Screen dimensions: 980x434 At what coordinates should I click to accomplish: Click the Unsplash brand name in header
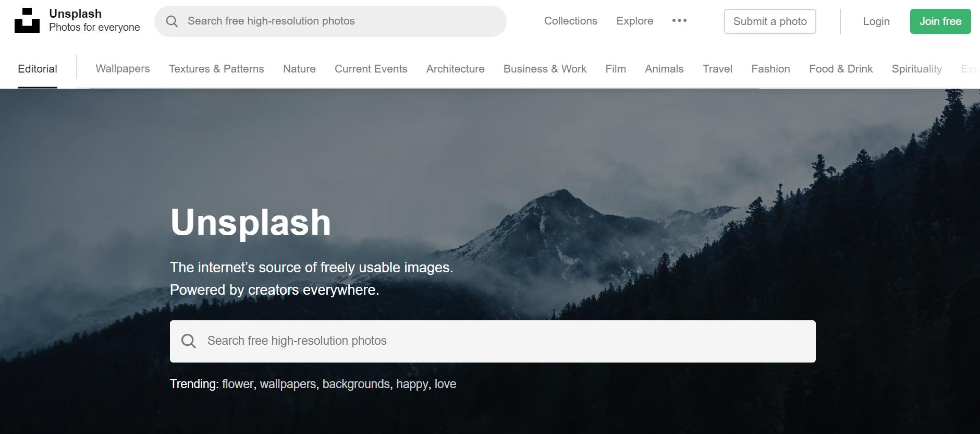point(76,14)
